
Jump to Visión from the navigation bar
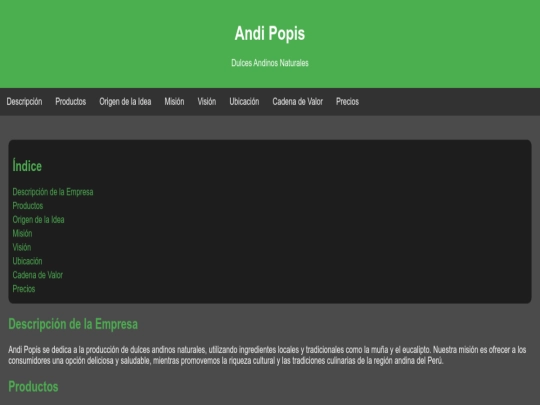click(207, 102)
